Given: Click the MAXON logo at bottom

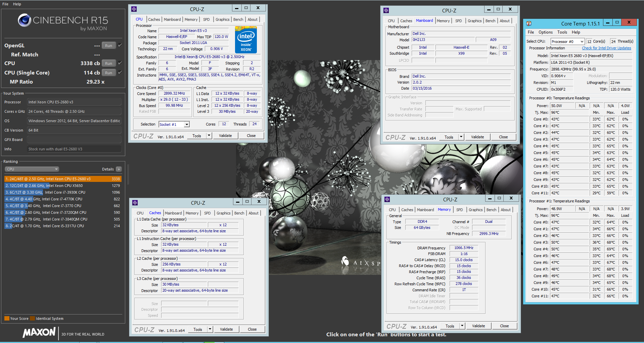Looking at the screenshot, I should pos(39,333).
